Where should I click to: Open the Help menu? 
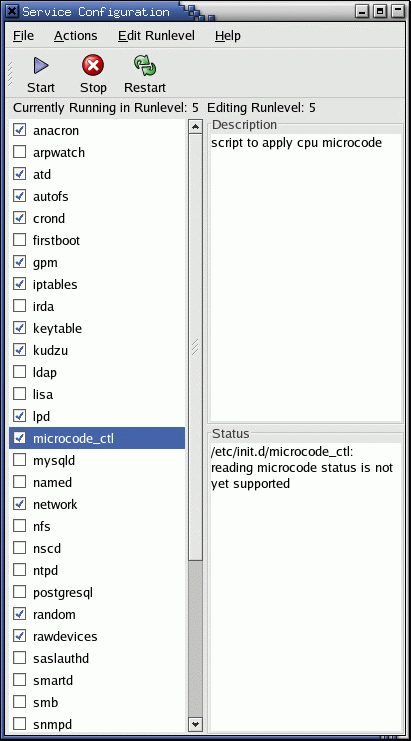pos(228,36)
